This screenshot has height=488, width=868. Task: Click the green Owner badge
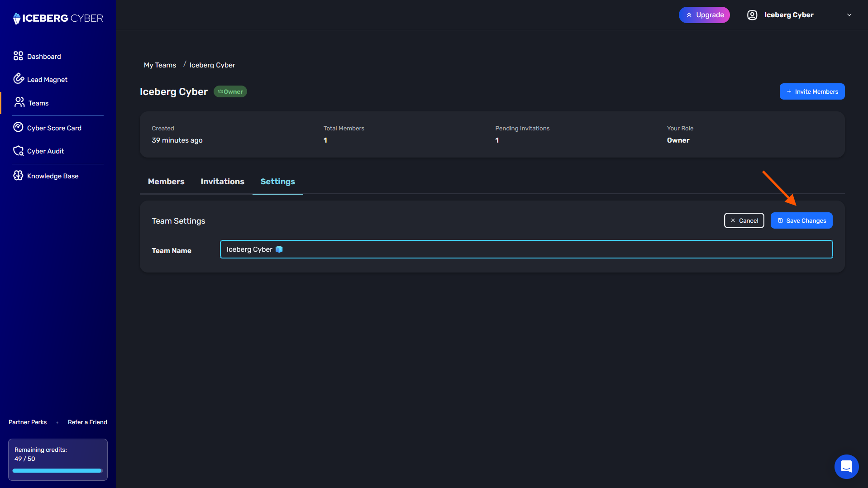230,91
